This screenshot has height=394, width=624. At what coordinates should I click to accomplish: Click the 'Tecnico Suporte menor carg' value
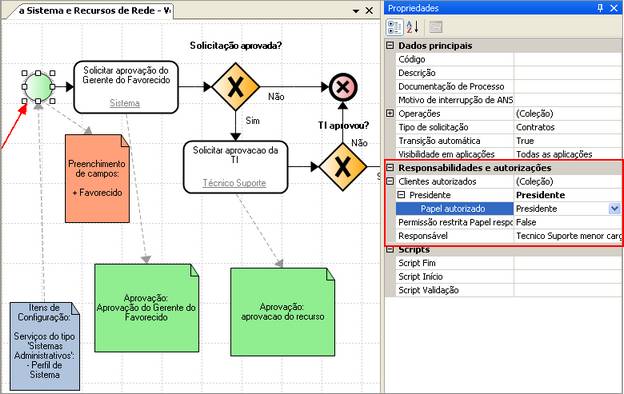coord(569,236)
